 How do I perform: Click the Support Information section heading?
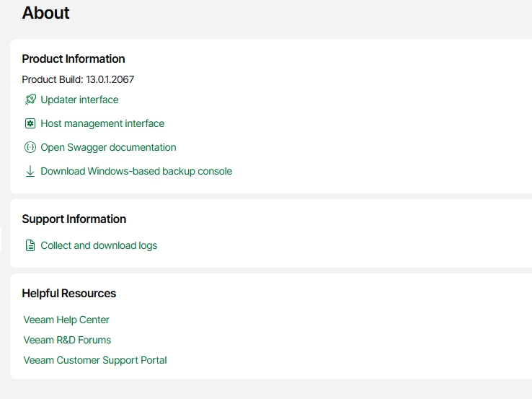74,219
